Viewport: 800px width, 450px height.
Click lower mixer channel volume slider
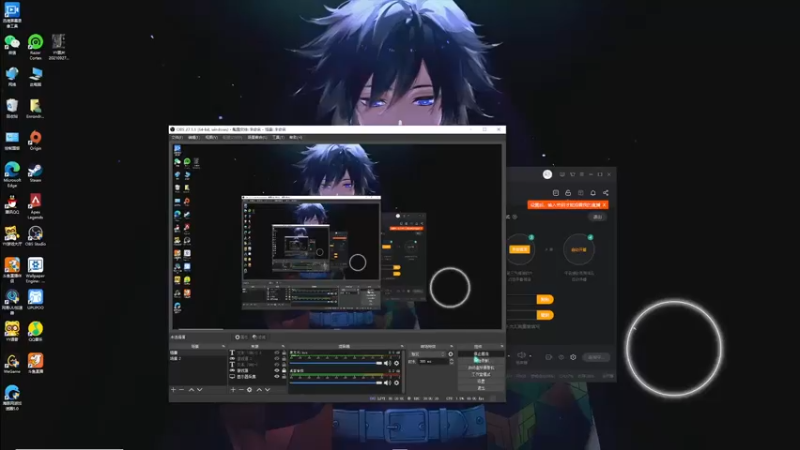[x=336, y=383]
